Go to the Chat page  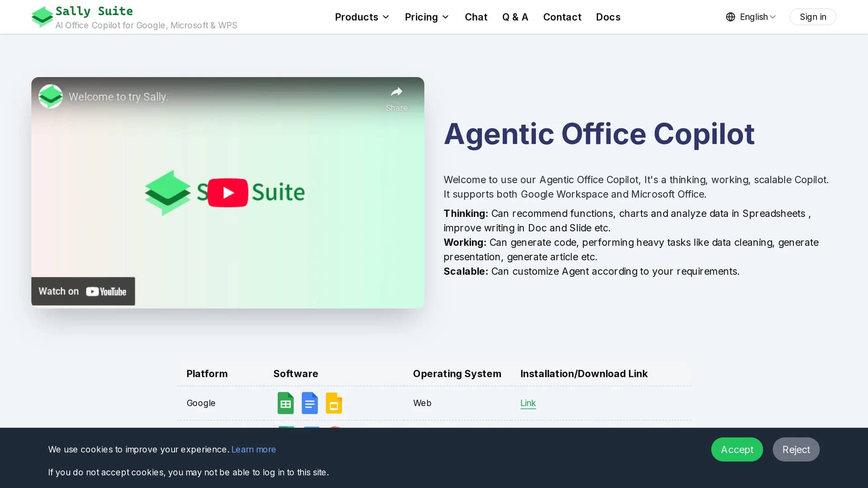tap(476, 17)
